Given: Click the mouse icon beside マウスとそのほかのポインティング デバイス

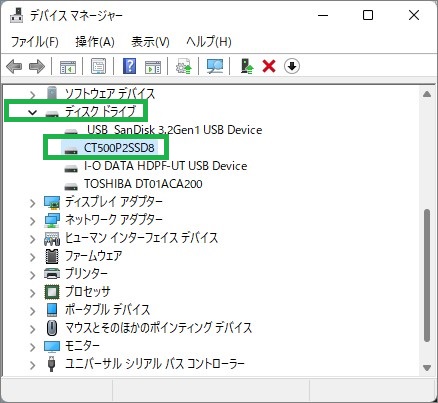Looking at the screenshot, I should click(52, 328).
